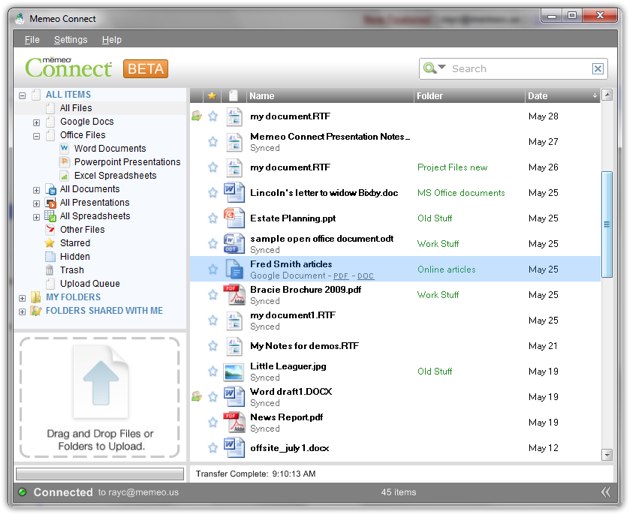The height and width of the screenshot is (515, 630).
Task: Star the News Report.pdf file
Action: point(213,422)
